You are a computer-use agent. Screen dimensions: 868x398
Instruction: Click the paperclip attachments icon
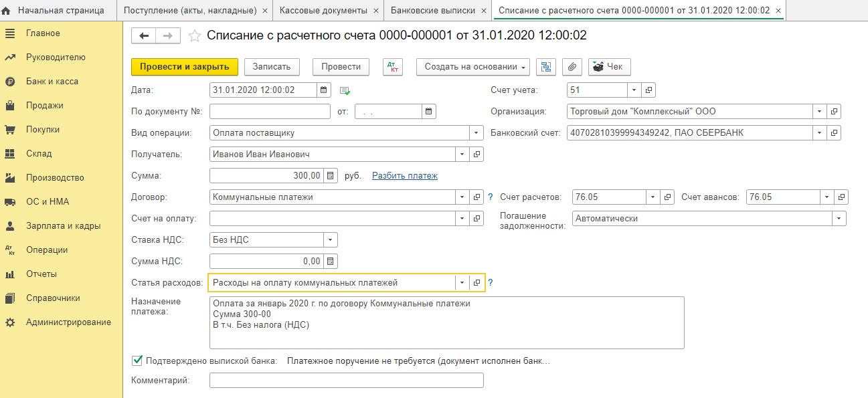point(571,67)
